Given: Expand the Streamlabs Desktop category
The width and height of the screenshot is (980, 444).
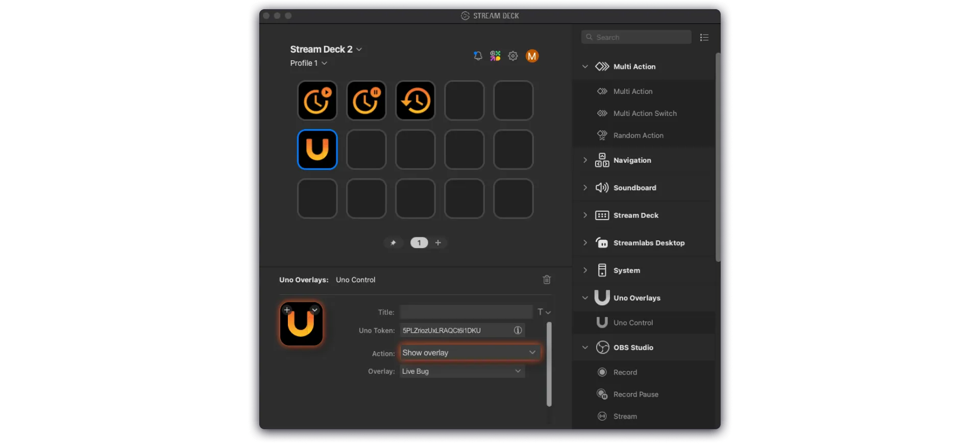Looking at the screenshot, I should pos(585,243).
